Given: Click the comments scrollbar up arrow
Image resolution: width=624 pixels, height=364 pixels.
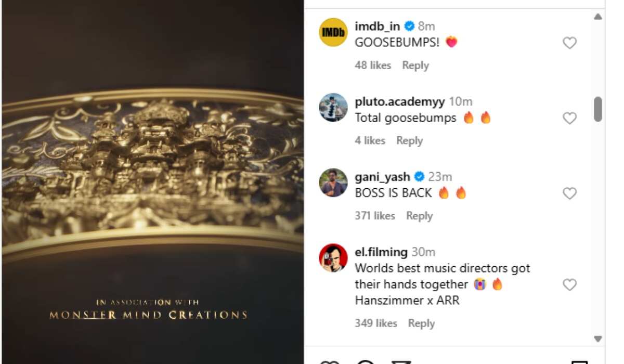Looking at the screenshot, I should tap(598, 17).
